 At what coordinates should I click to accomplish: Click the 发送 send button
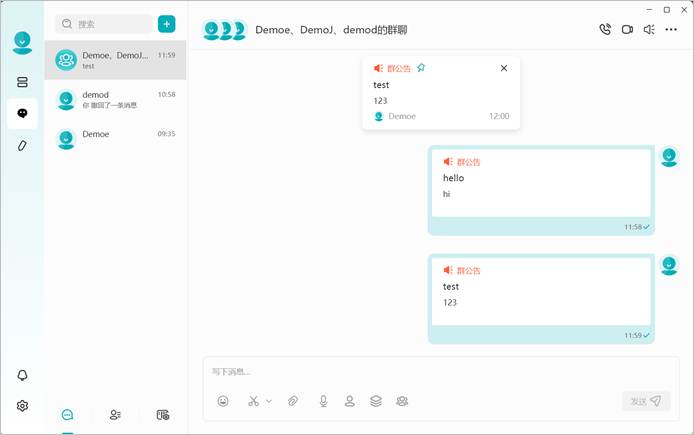point(646,401)
